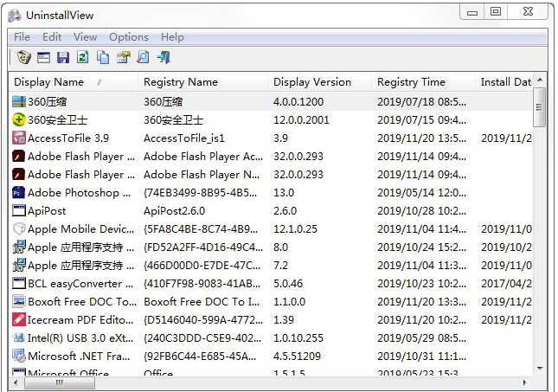
Task: Open the Options menu
Action: click(x=129, y=37)
